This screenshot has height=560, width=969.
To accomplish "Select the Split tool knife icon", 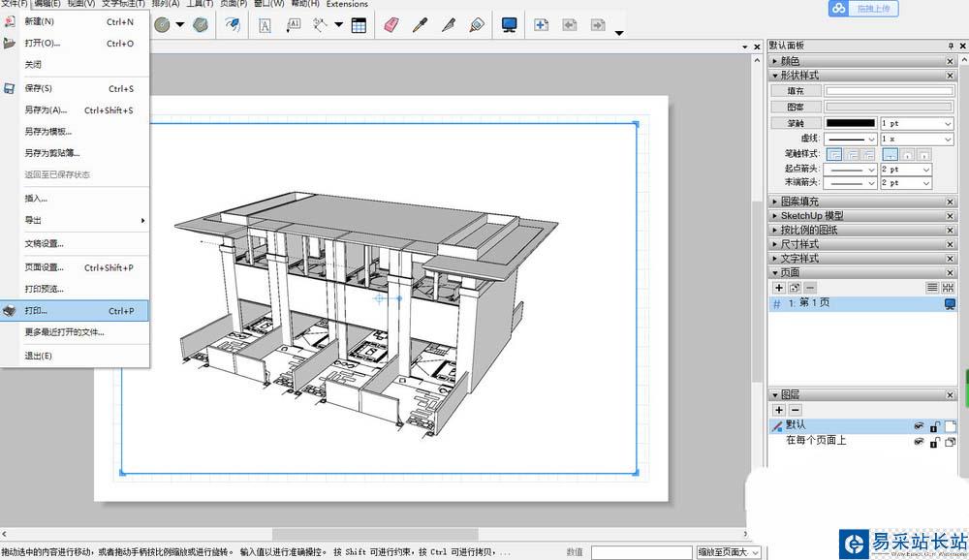I will click(x=448, y=25).
